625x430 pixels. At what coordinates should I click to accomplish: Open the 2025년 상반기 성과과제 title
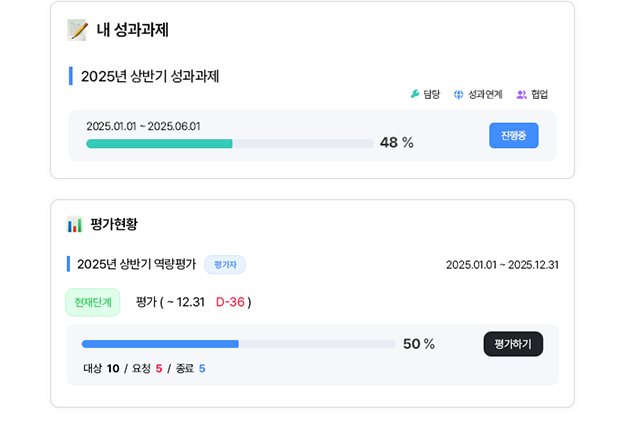(x=149, y=76)
